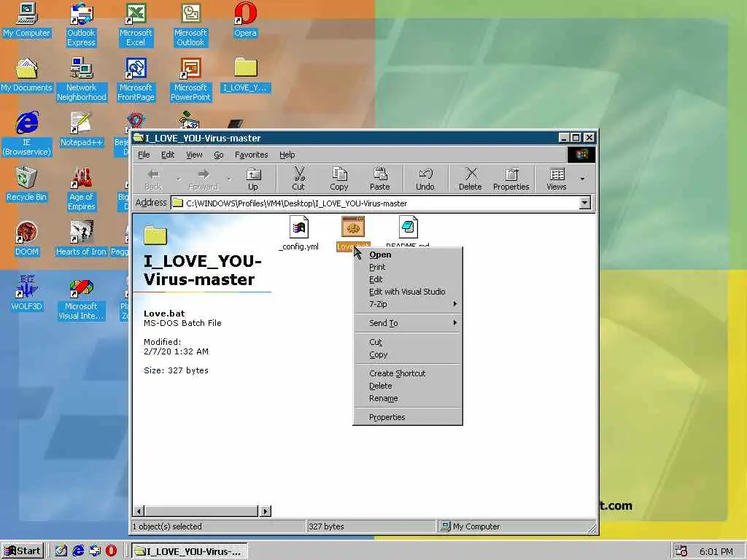Launch Notepad++ desktop shortcut
The image size is (747, 560).
pyautogui.click(x=81, y=130)
